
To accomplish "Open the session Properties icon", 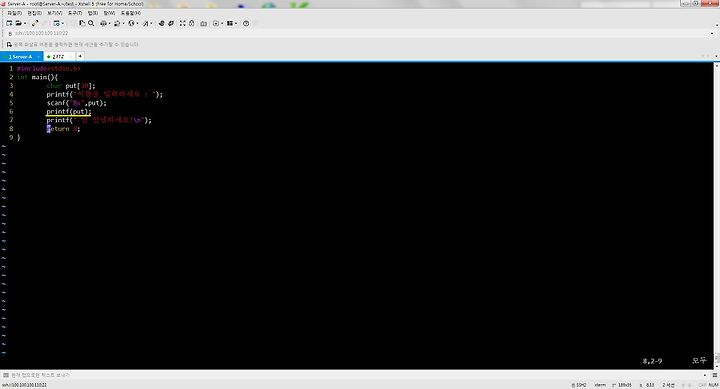I will pyautogui.click(x=56, y=23).
